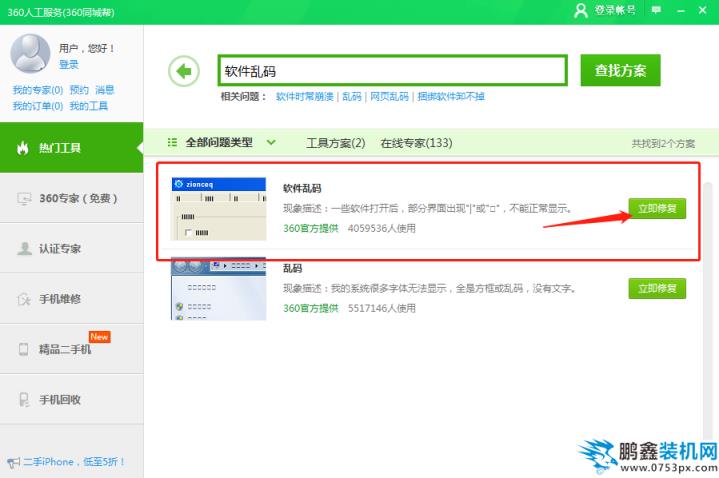Click 登录帐号 text in title bar
This screenshot has height=478, width=719.
point(615,10)
